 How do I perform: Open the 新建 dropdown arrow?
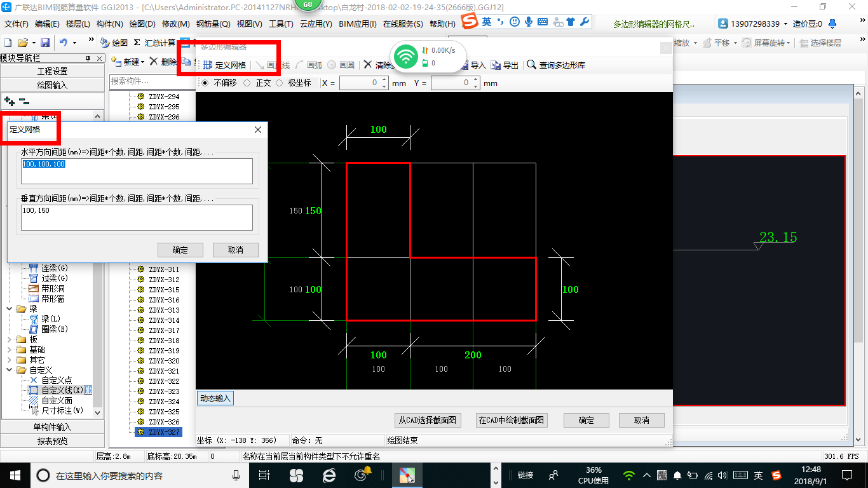point(143,62)
